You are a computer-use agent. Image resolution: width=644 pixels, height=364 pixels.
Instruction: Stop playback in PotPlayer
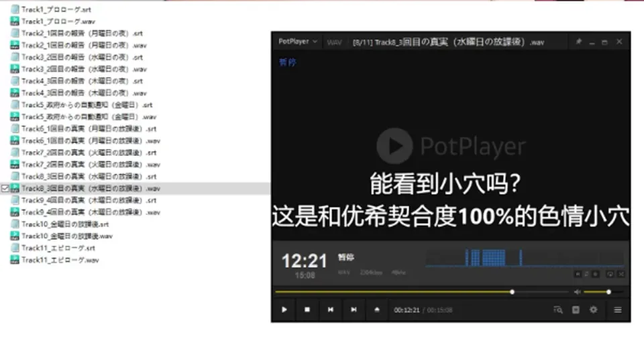[307, 310]
